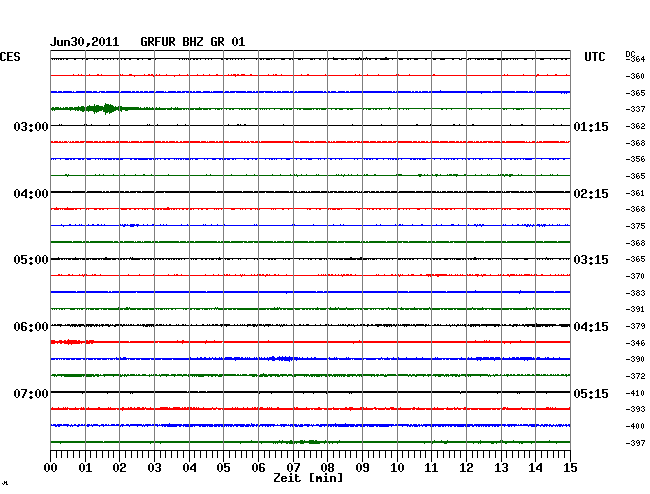Viewport: 650px width, 494px height.
Task: Click the date label Jun30,2011
Action: (x=85, y=42)
